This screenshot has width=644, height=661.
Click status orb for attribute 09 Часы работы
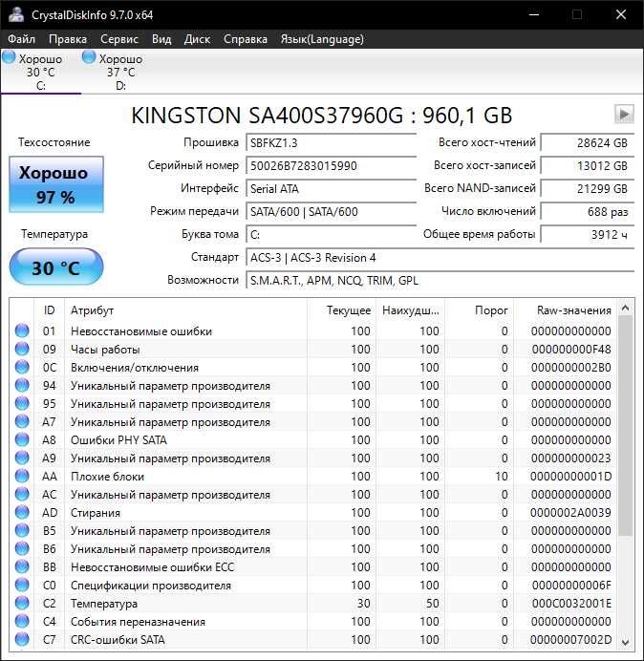22,349
